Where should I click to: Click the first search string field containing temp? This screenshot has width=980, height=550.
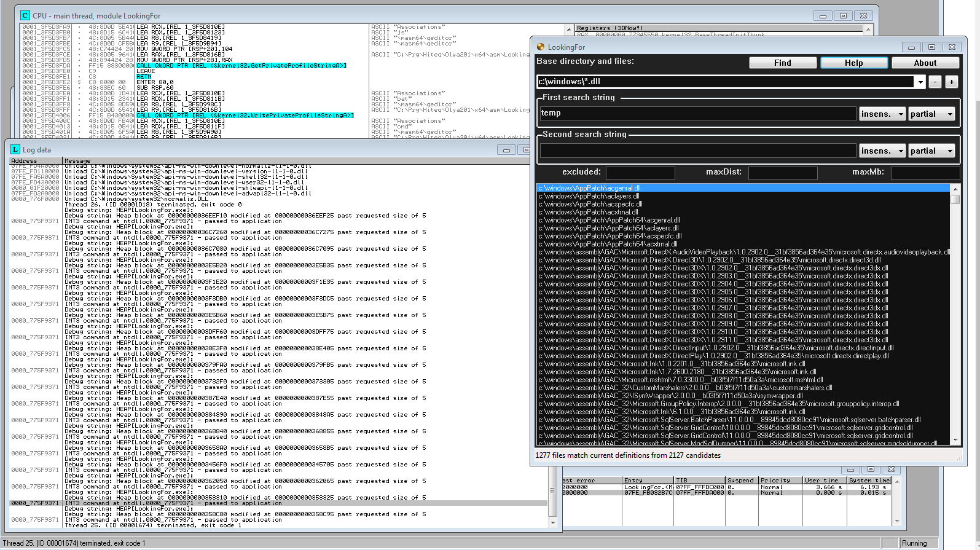698,113
